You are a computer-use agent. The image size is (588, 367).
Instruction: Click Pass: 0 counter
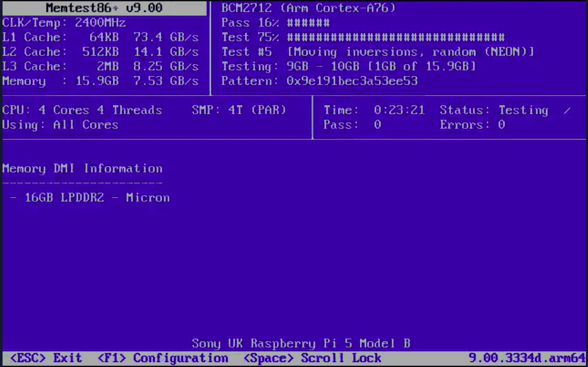pyautogui.click(x=352, y=125)
